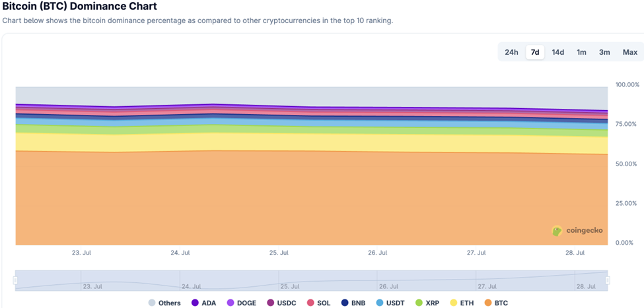
Task: Toggle the Others series legend dot
Action: [152, 303]
